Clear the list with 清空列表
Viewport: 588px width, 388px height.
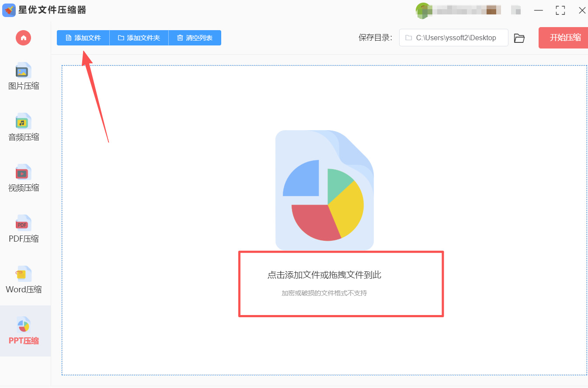click(x=195, y=38)
